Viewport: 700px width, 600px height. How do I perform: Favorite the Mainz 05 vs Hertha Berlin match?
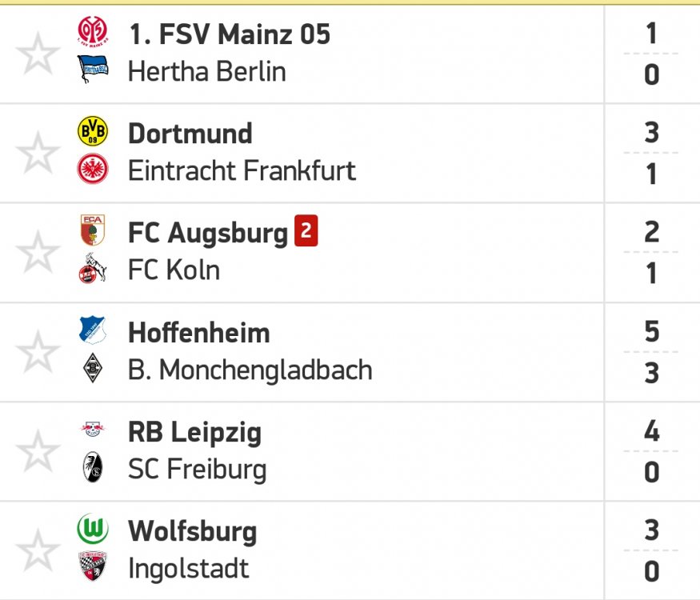[x=38, y=54]
